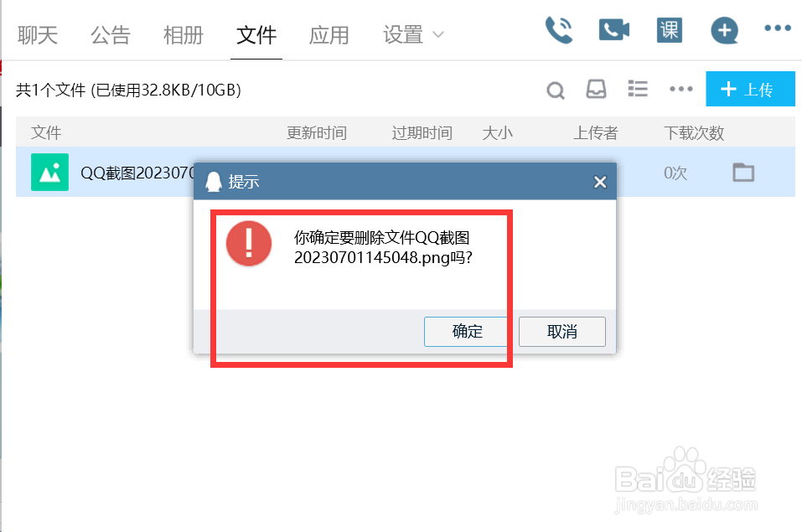Start a group video call
The image size is (802, 532).
pyautogui.click(x=613, y=29)
